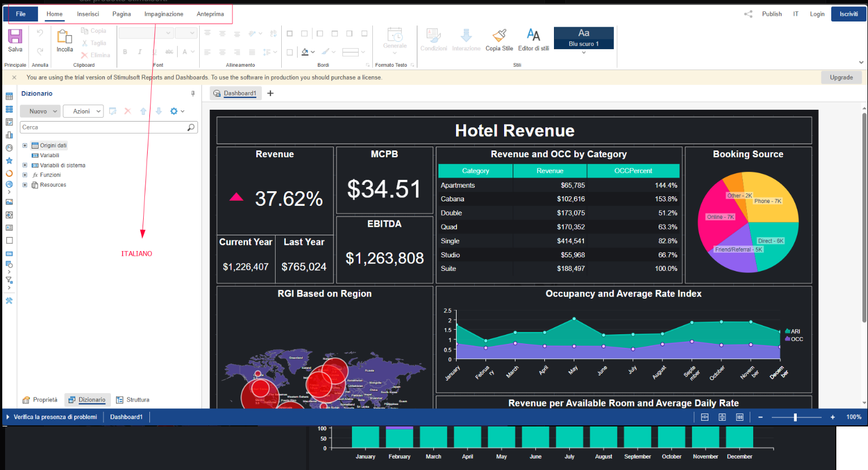The width and height of the screenshot is (868, 470).
Task: Toggle align text left
Action: [207, 52]
